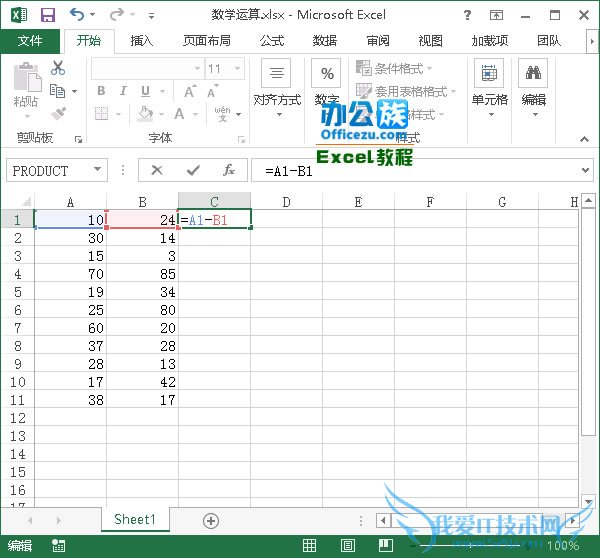Click the Enter checkmark beside formula bar

pos(192,171)
